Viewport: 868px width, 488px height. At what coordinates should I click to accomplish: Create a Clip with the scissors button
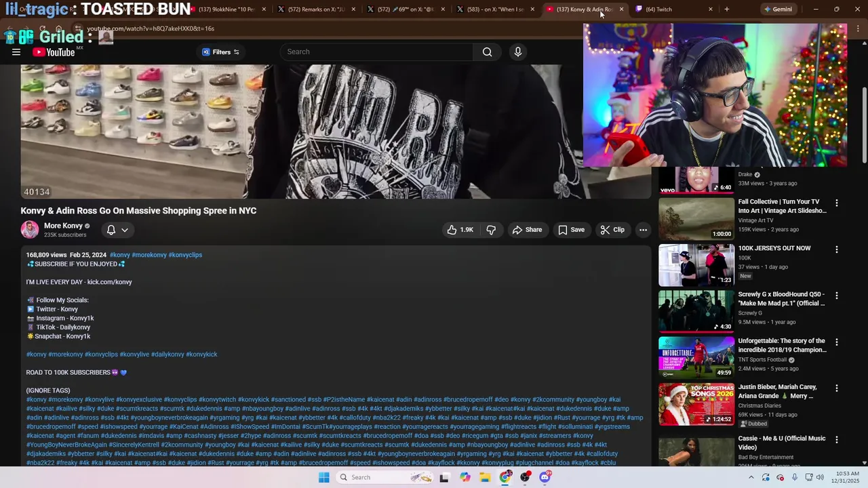pos(612,230)
